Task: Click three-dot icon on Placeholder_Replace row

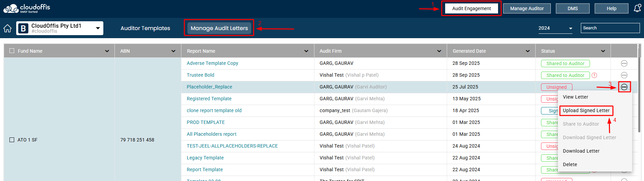Action: 624,87
